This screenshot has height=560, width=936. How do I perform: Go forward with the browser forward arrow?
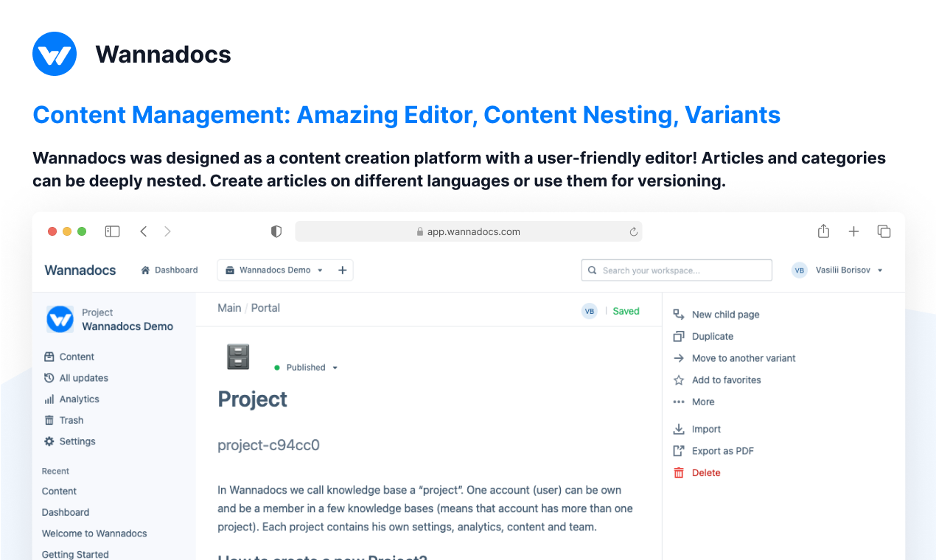(x=167, y=231)
